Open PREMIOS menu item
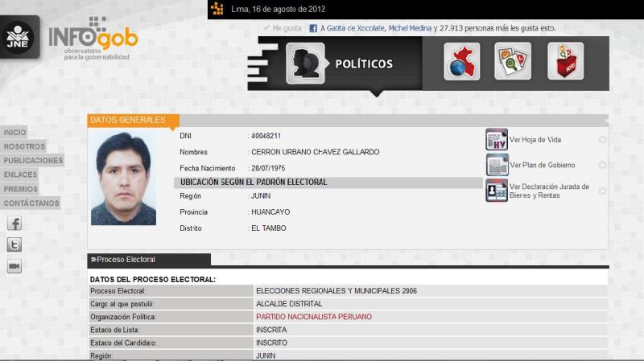This screenshot has width=644, height=361. [20, 189]
